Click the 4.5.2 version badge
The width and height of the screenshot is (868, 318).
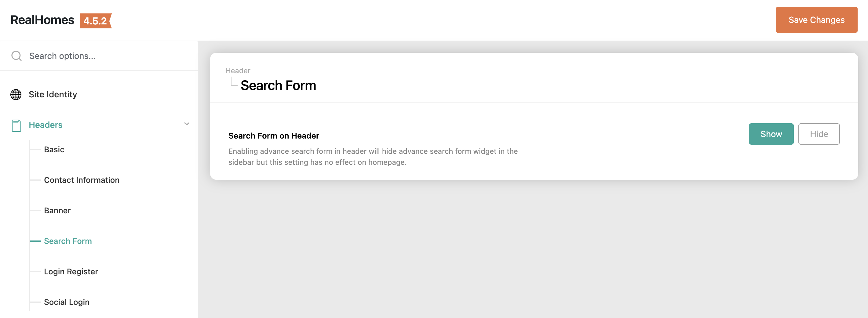tap(95, 21)
